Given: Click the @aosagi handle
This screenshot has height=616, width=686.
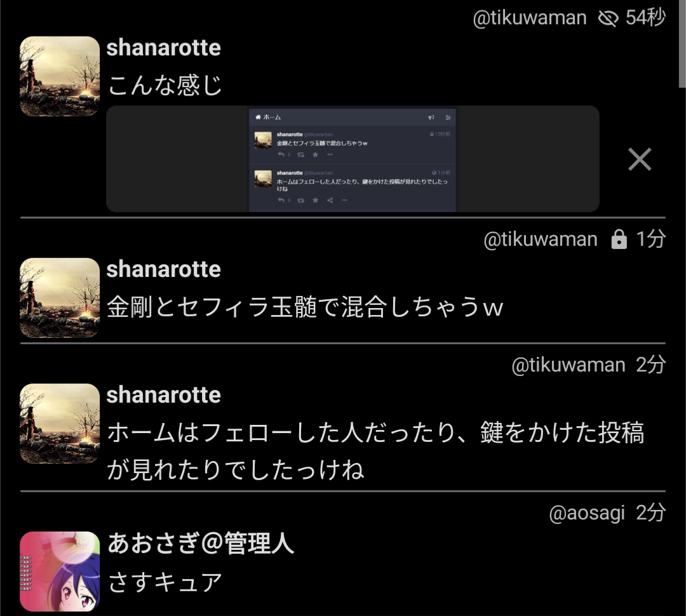Looking at the screenshot, I should coord(587,513).
